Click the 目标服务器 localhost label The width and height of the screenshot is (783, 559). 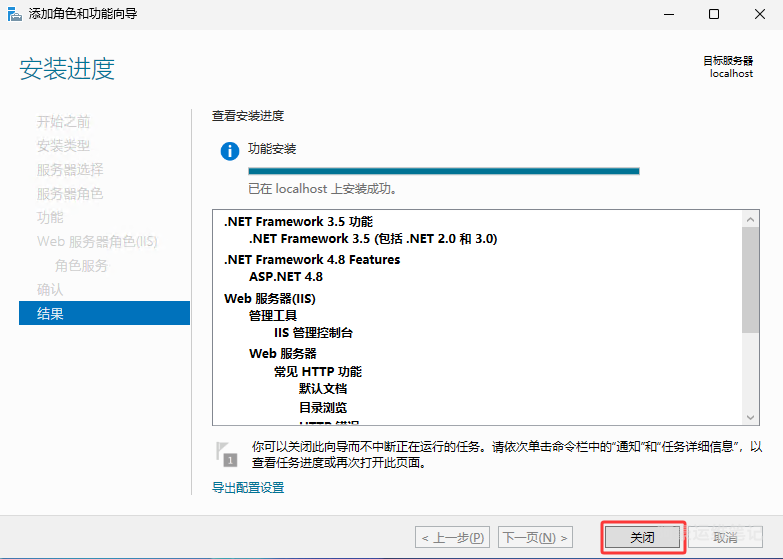point(728,67)
